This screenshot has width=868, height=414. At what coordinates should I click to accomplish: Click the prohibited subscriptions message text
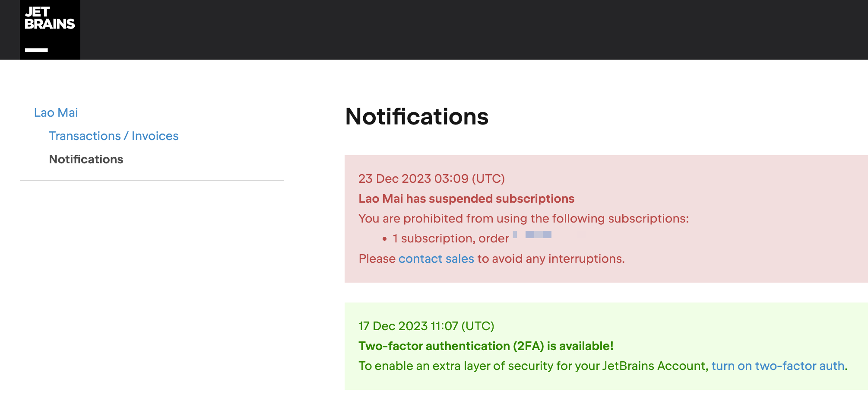tap(523, 219)
